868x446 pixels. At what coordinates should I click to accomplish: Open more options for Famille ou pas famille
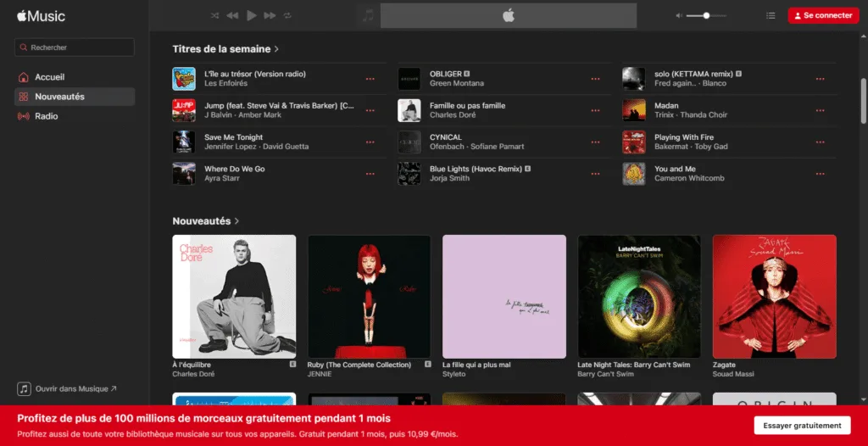[x=595, y=110]
